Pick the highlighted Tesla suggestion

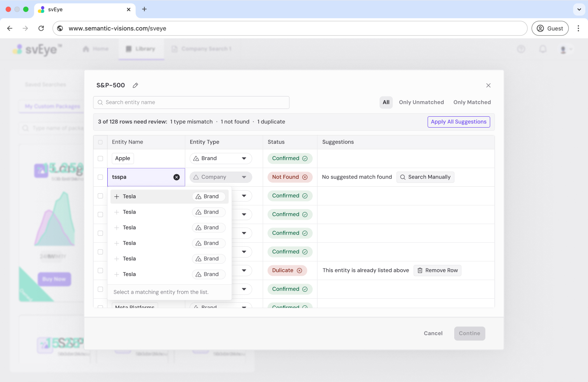tap(170, 196)
